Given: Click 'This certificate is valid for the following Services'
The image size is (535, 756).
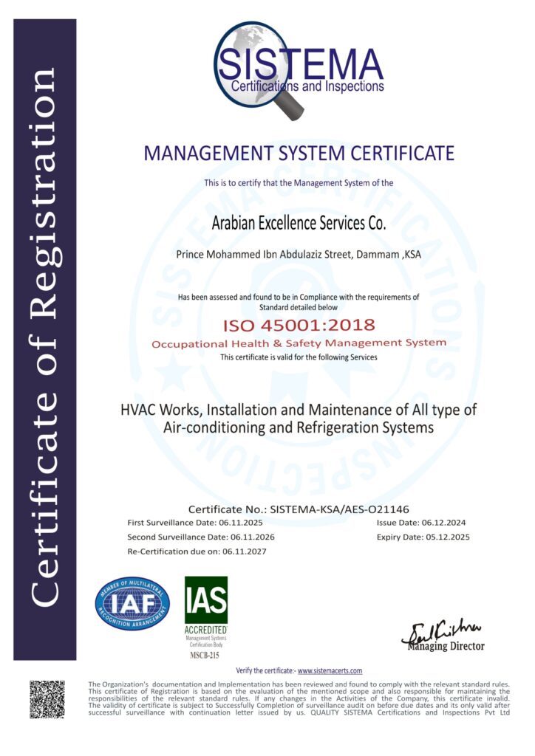Looking at the screenshot, I should click(299, 357).
